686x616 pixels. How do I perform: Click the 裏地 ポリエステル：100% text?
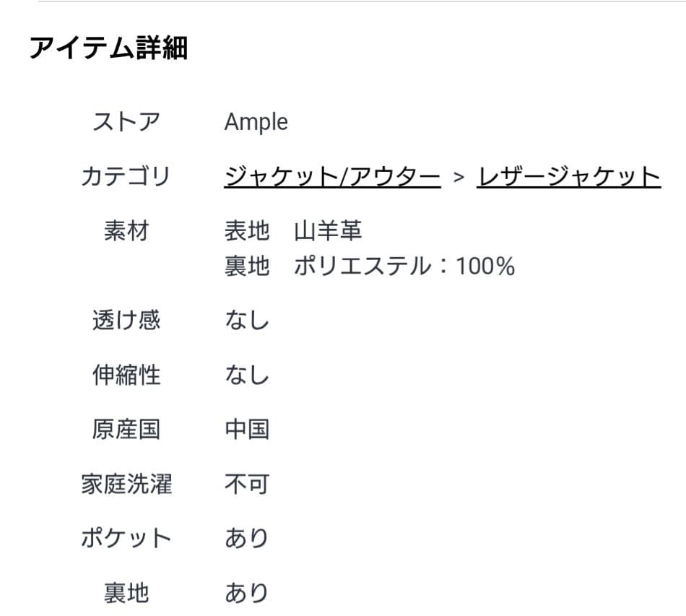point(368,266)
